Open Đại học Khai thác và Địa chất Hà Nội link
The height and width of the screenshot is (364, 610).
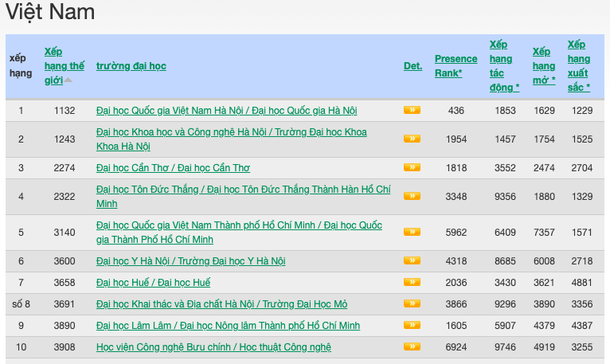pyautogui.click(x=221, y=303)
